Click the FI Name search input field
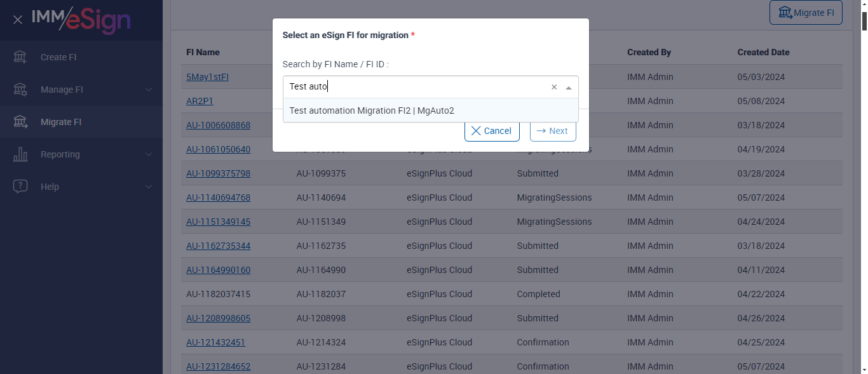 pos(416,87)
